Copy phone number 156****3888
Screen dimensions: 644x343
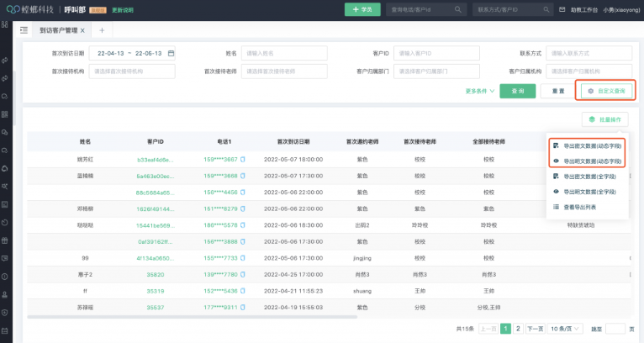[243, 241]
